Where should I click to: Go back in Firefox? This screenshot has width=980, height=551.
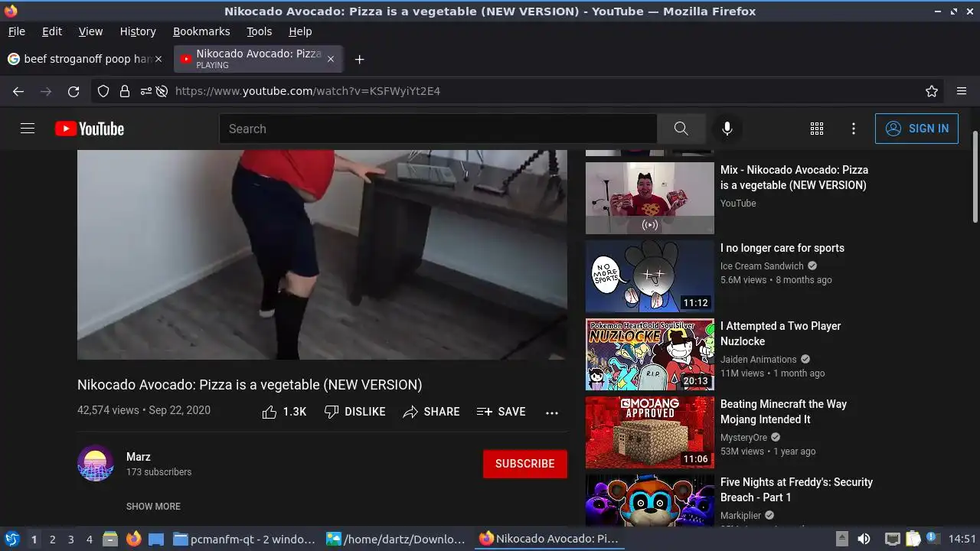click(18, 91)
